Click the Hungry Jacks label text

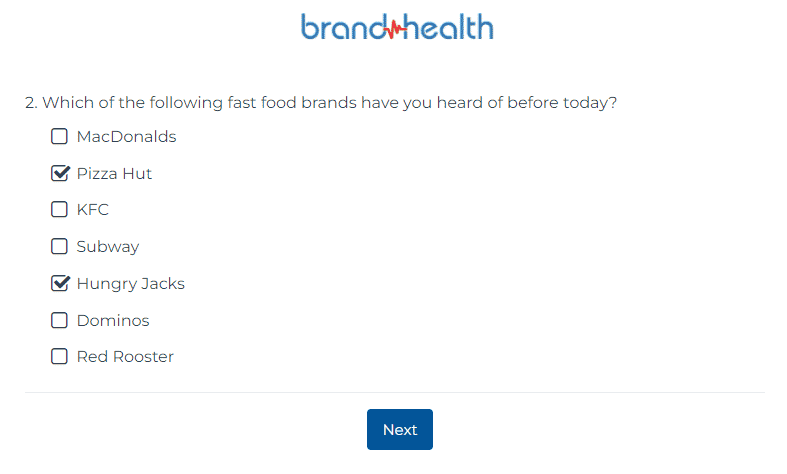[130, 284]
